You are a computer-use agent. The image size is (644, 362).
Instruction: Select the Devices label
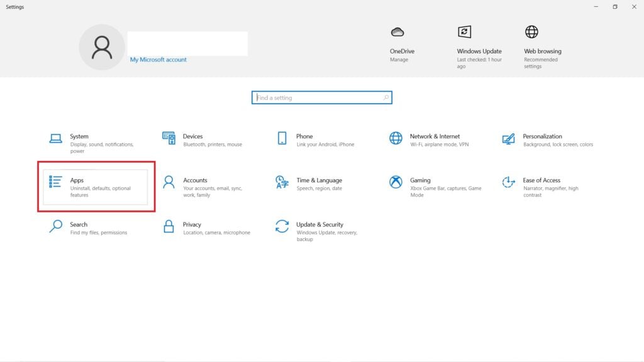click(x=192, y=136)
